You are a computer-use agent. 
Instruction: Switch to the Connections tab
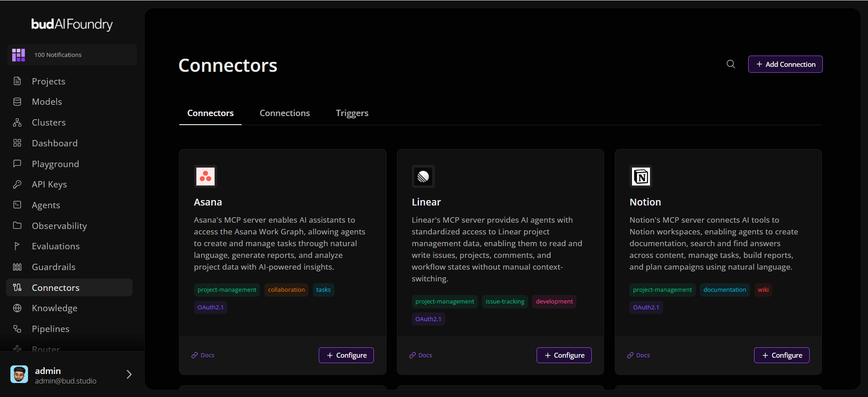[x=285, y=113]
